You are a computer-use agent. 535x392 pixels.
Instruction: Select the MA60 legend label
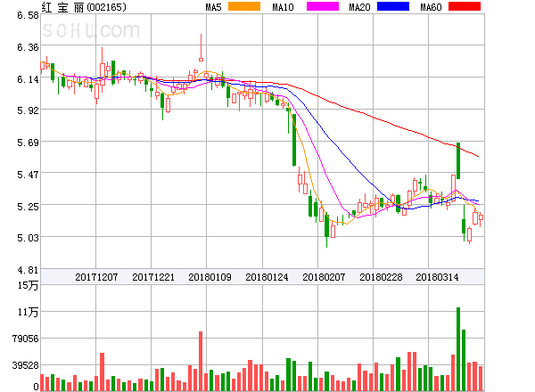click(432, 7)
